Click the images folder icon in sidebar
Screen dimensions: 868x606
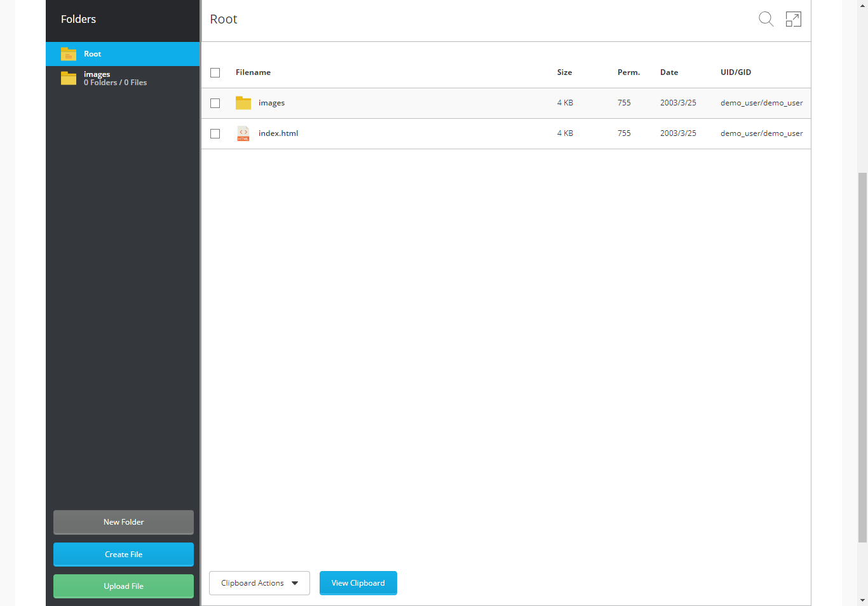click(69, 78)
